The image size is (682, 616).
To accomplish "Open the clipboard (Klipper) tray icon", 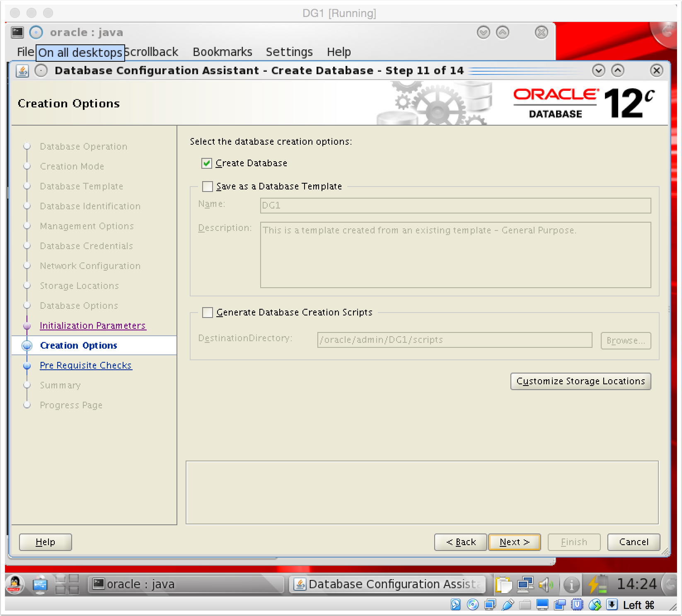I will pyautogui.click(x=504, y=584).
